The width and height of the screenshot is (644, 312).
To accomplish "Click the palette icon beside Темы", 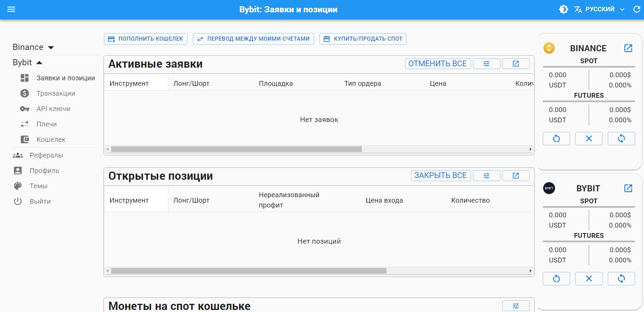I will click(x=18, y=186).
